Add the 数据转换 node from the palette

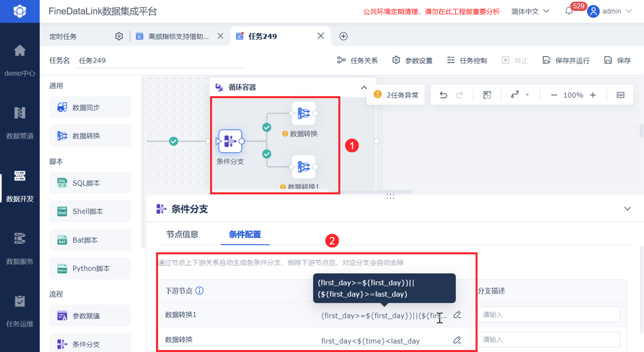point(90,135)
